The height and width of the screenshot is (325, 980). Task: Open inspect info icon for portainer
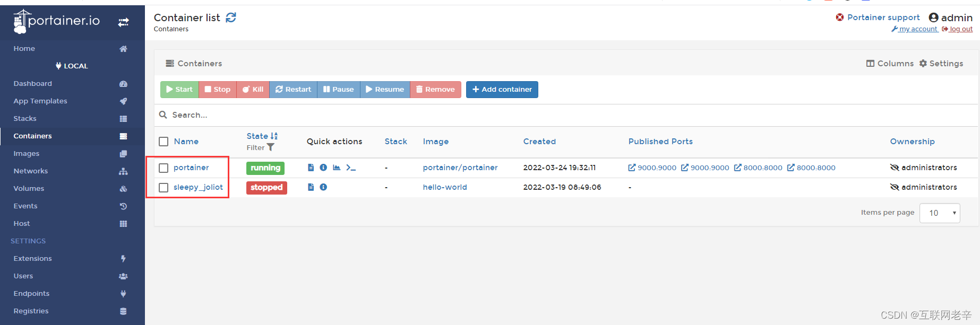[323, 168]
